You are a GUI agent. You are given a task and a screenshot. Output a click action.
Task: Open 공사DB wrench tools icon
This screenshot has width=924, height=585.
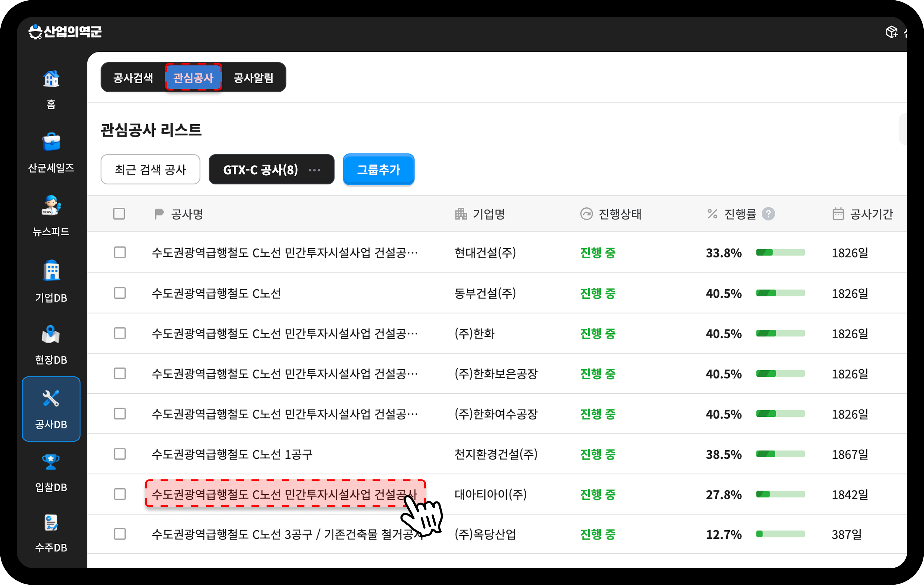point(51,398)
